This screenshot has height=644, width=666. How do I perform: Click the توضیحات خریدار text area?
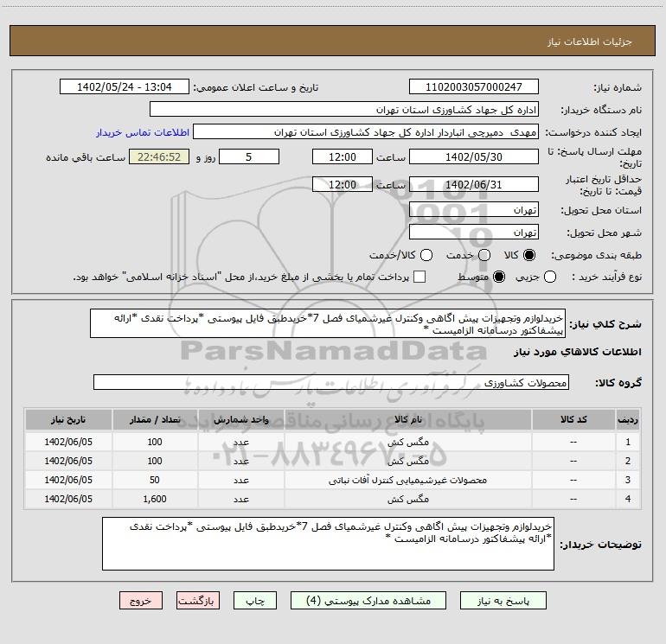point(328,544)
